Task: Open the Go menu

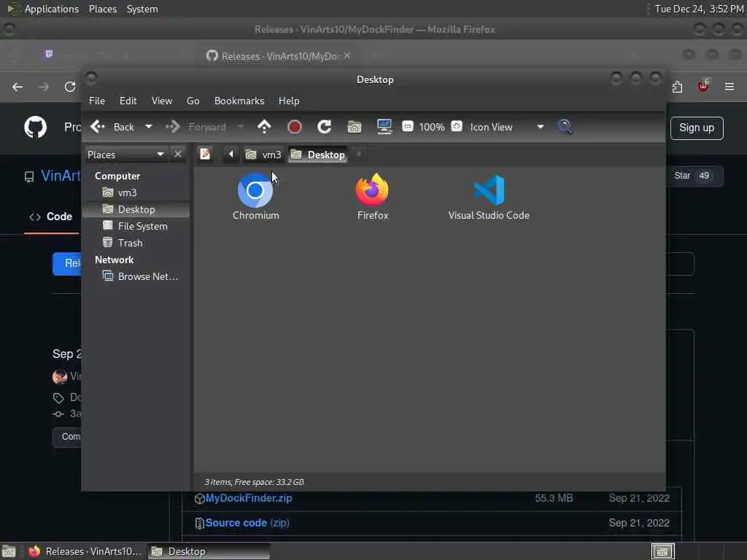Action: pos(193,101)
